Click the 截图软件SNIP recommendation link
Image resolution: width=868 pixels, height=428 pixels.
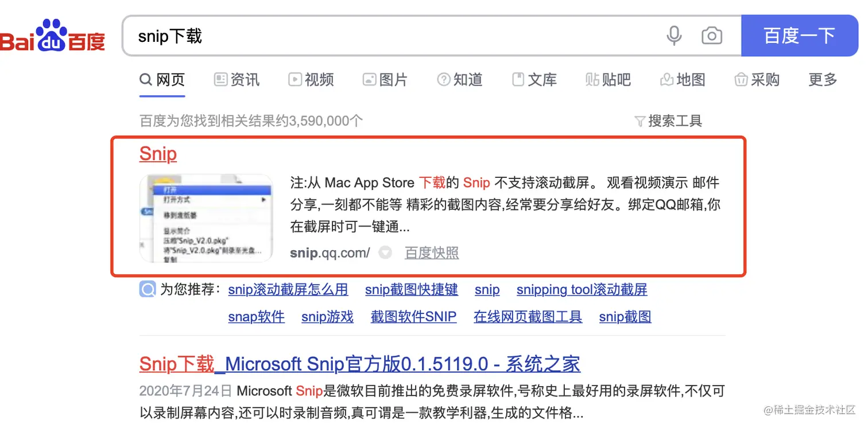click(x=413, y=317)
